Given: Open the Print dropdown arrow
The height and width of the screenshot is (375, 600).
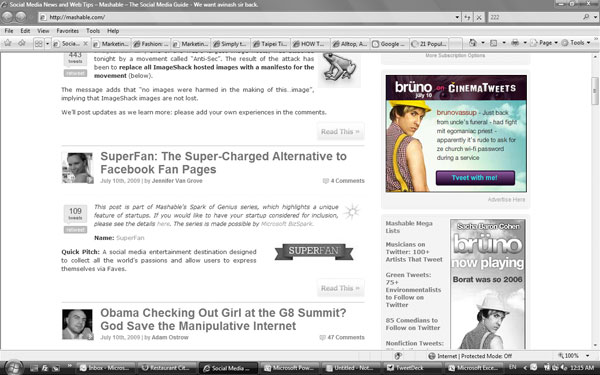Looking at the screenshot, I should click(x=525, y=43).
